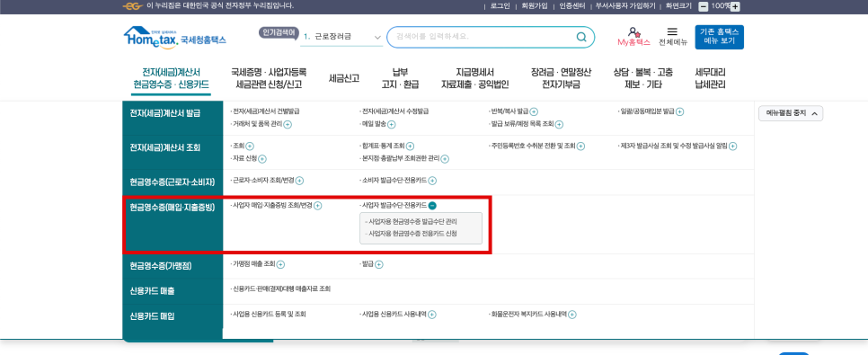Open 인증센터 link
This screenshot has height=355, width=868.
[x=571, y=6]
